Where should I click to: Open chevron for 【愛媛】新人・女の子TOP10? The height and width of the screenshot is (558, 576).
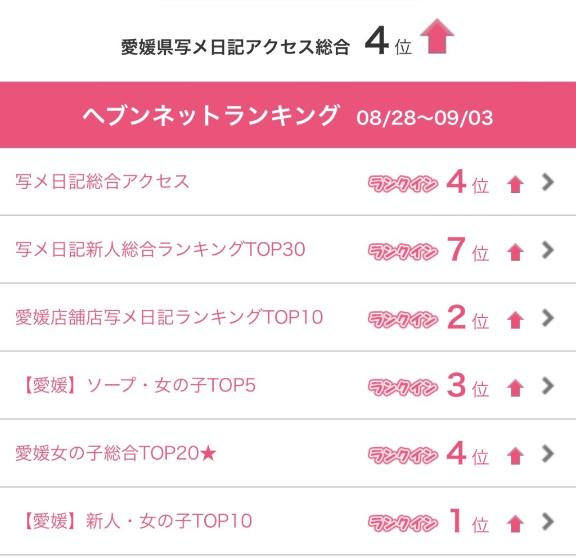coord(548,521)
